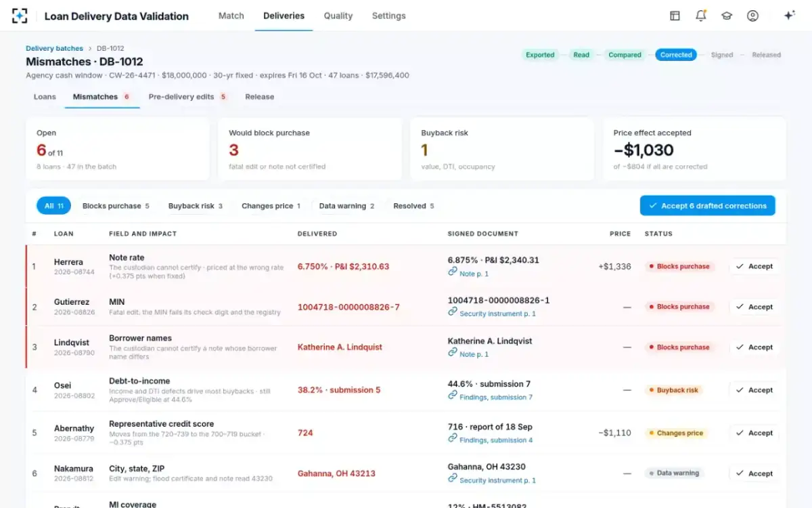Click Osei's Buyback risk status badge
Image resolution: width=812 pixels, height=508 pixels.
(674, 390)
